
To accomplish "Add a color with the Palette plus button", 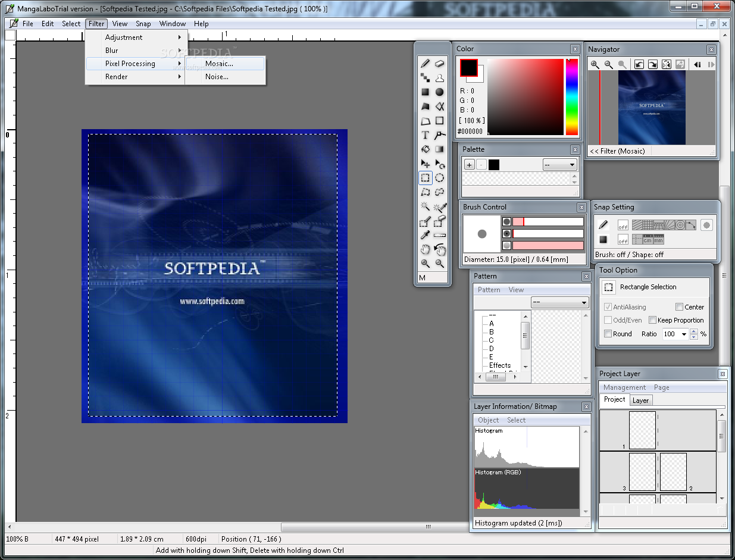I will click(470, 165).
